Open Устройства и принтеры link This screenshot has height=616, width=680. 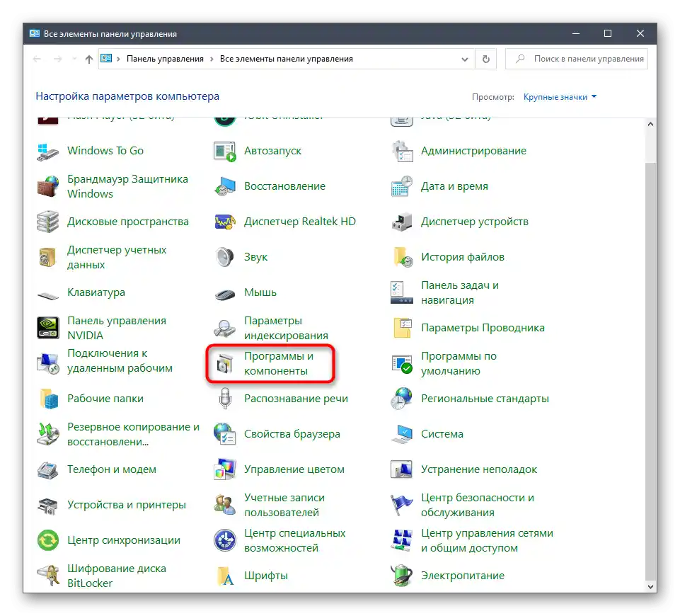126,505
